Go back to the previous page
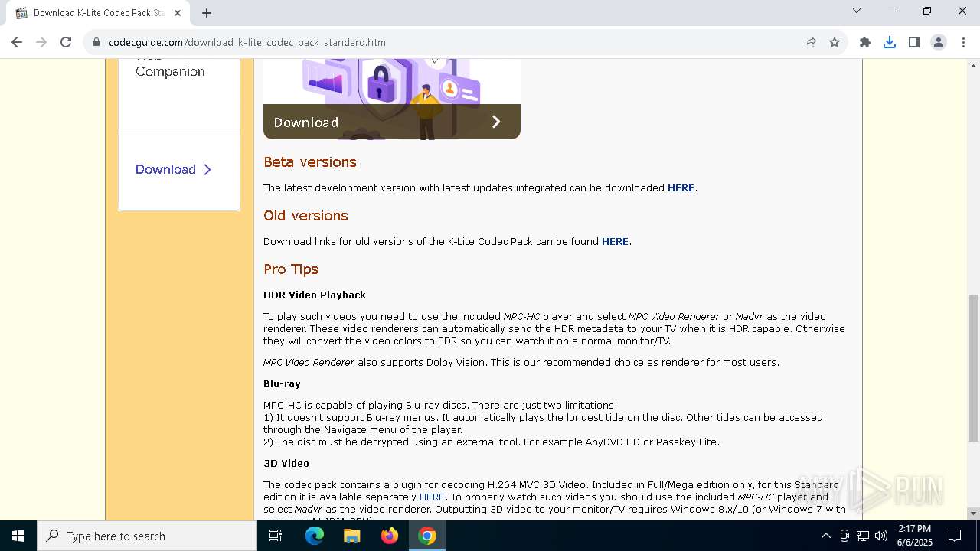 tap(17, 42)
